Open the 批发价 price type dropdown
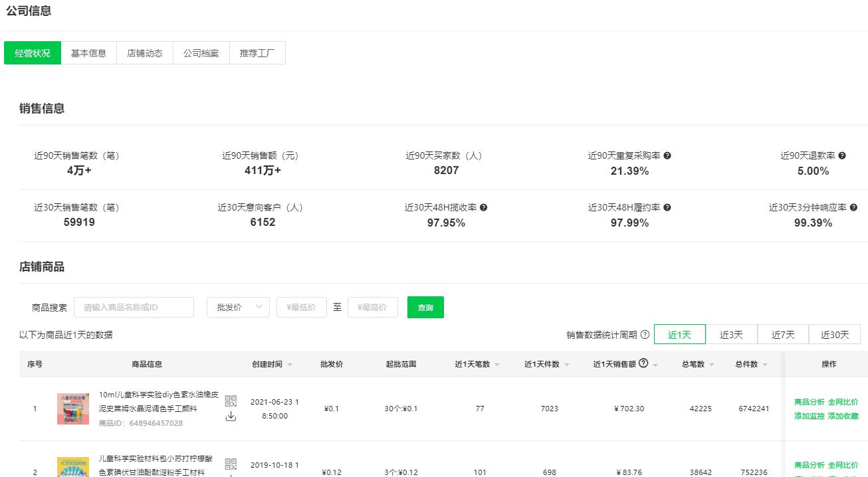 (238, 307)
